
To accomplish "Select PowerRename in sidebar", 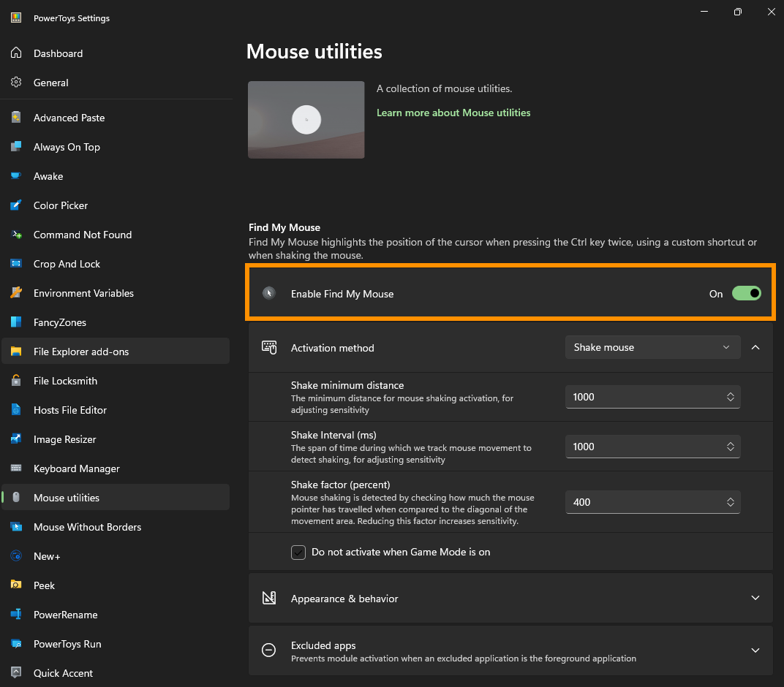I will click(x=116, y=615).
